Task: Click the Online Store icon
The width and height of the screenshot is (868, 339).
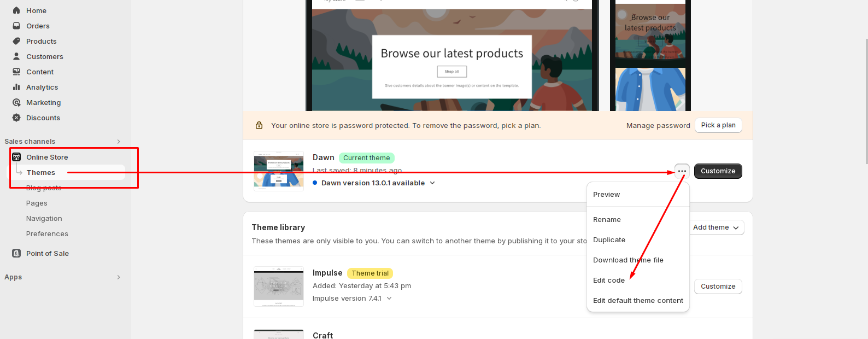Action: [x=16, y=157]
